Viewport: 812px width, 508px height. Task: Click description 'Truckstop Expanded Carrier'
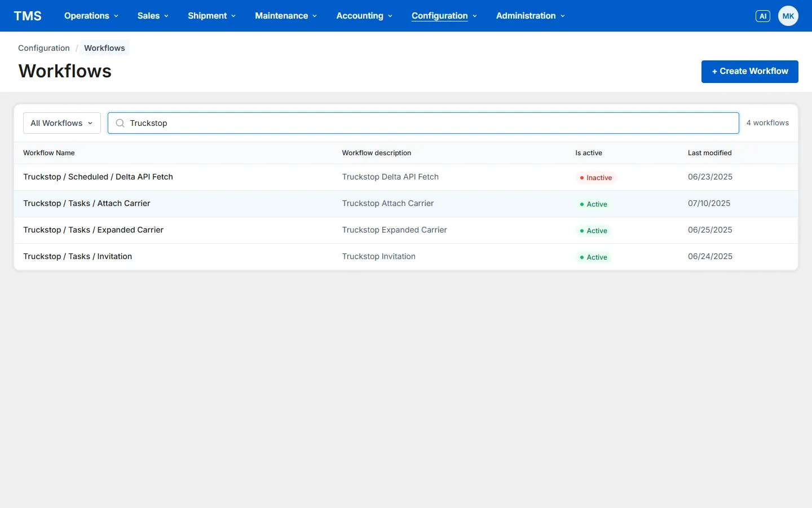pos(395,230)
